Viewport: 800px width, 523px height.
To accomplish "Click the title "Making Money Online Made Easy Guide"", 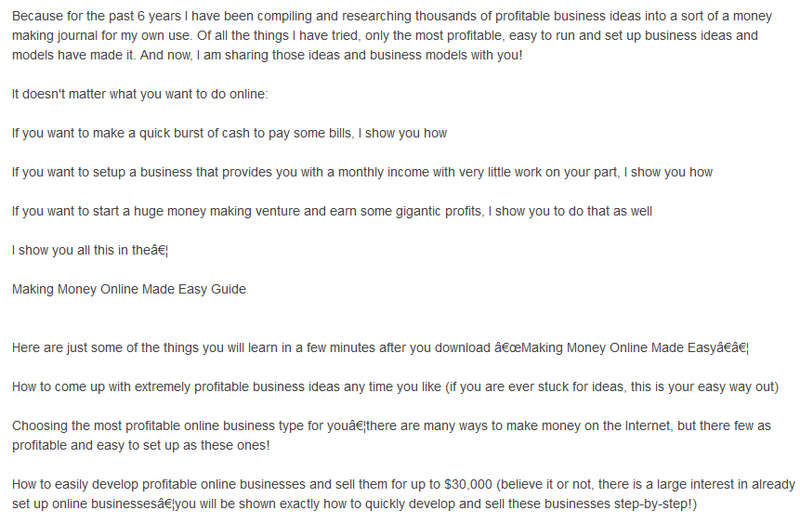I will point(129,289).
